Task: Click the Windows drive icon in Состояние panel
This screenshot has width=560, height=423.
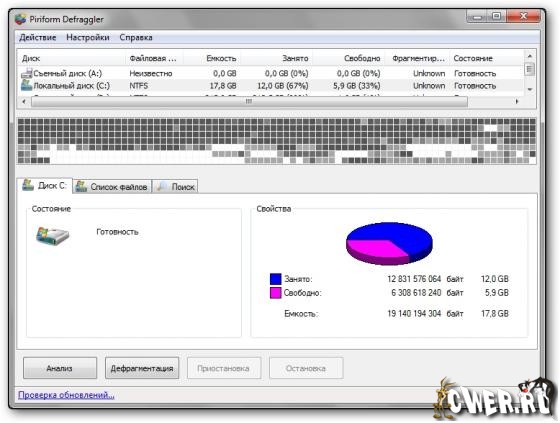Action: coord(52,236)
